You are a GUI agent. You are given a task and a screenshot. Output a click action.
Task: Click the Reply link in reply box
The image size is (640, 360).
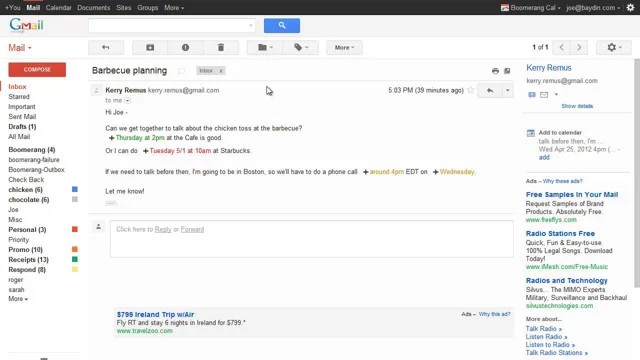pyautogui.click(x=163, y=229)
